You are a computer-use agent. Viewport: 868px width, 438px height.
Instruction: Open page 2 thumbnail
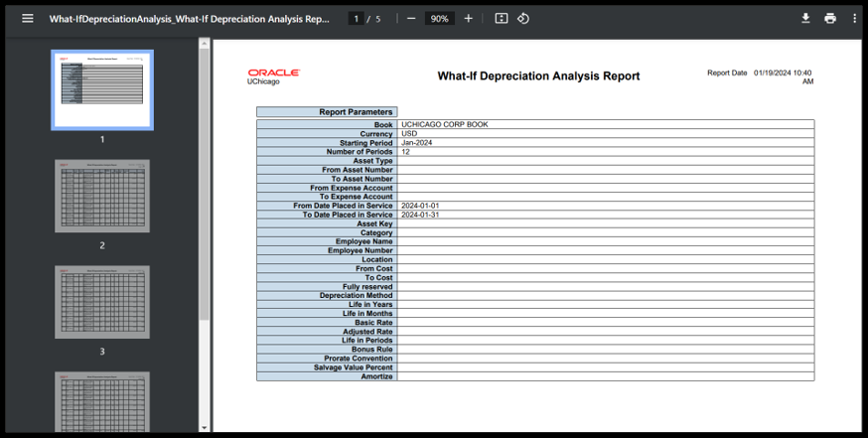102,196
